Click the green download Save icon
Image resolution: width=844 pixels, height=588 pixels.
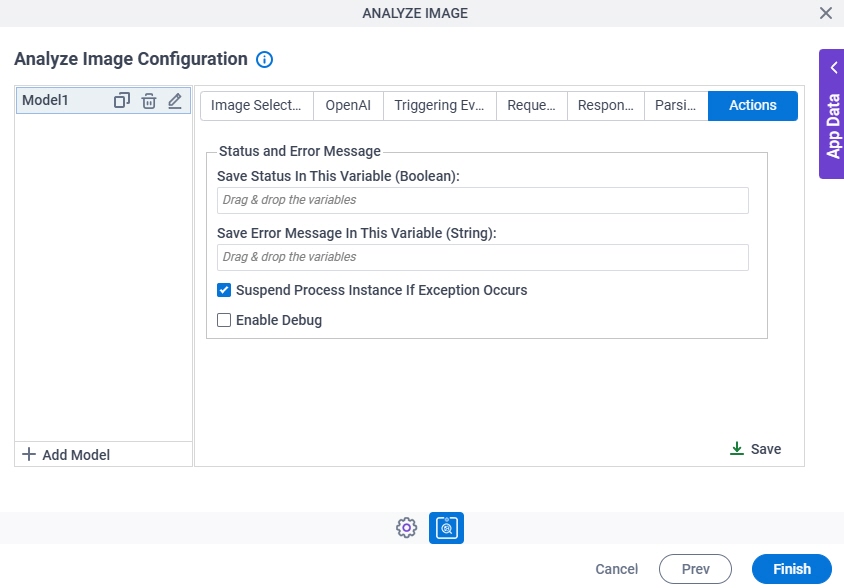(736, 449)
